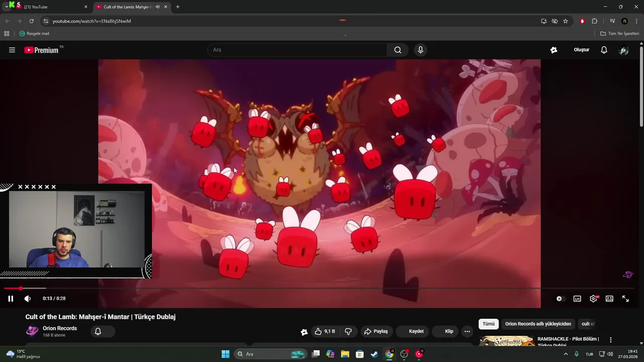This screenshot has height=362, width=644.
Task: Select 'Orion Records adlı yükleyiciden' chip
Action: 538,324
